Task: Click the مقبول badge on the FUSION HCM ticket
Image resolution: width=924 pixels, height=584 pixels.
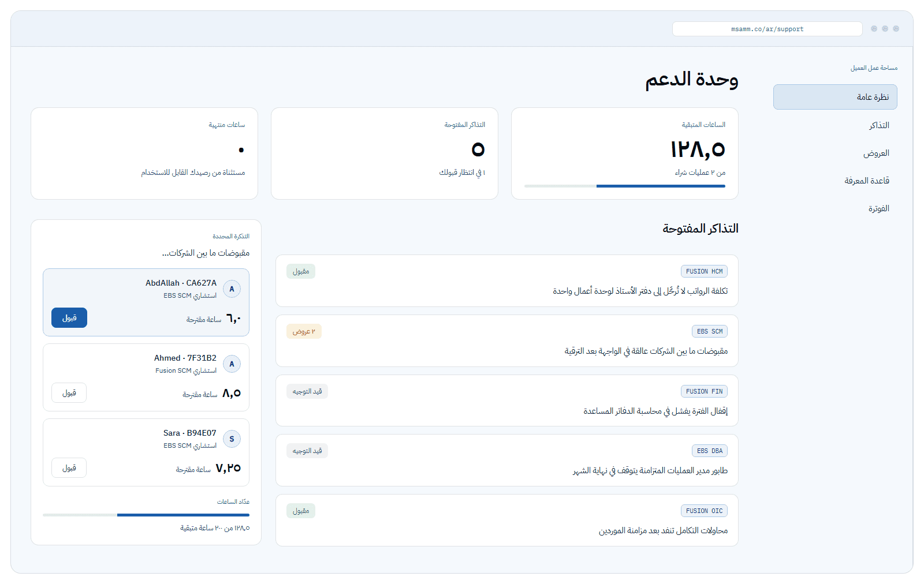Action: pos(301,271)
